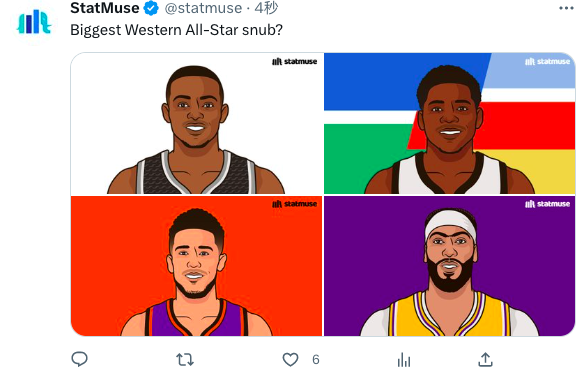Viewport: 588px width, 378px height.
Task: View tweet analytics bar chart icon
Action: point(404,360)
